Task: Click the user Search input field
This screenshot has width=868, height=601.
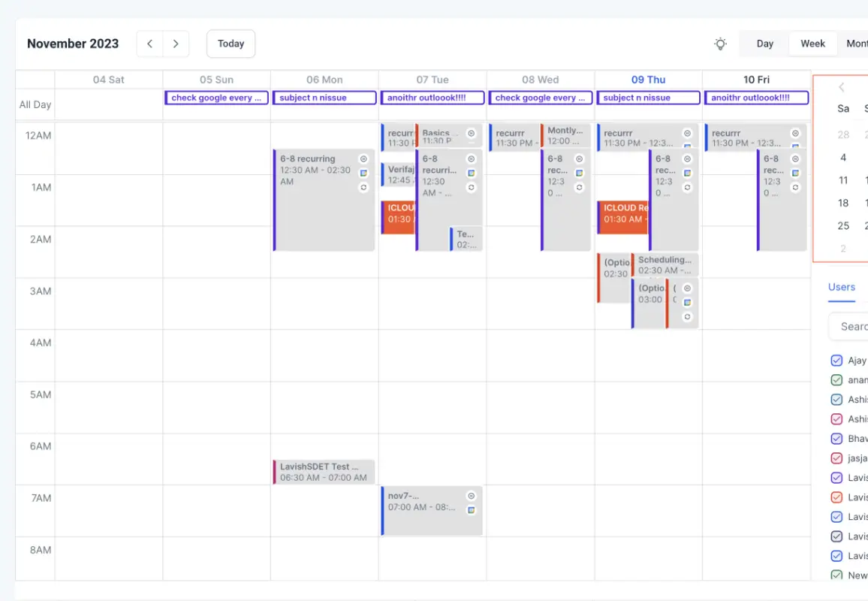Action: point(853,326)
